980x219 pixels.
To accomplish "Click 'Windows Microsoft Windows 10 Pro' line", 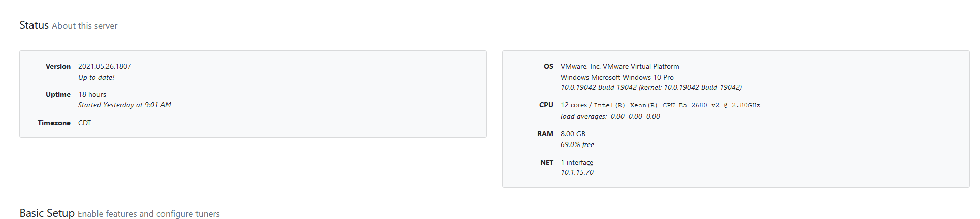I will 617,77.
